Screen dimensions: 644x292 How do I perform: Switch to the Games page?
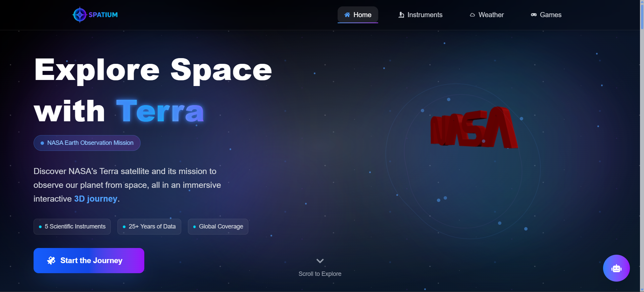click(546, 15)
